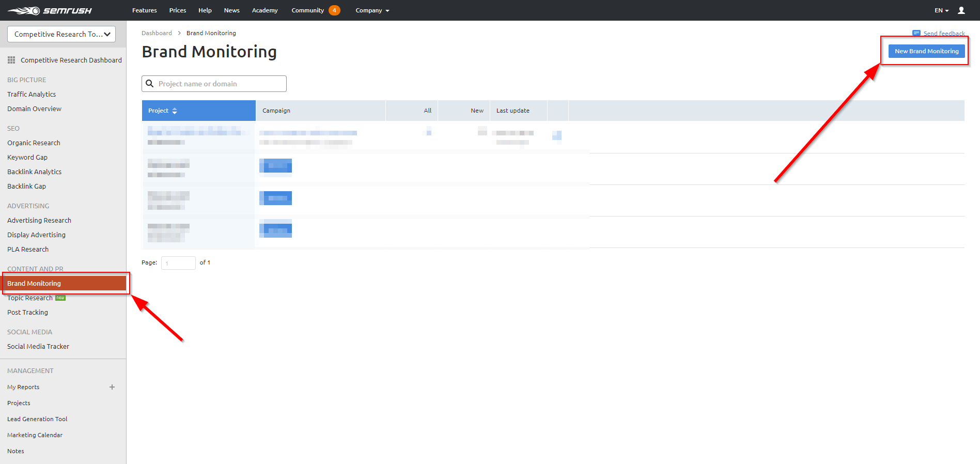Screen dimensions: 980x464
Task: Click the New Brand Monitoring button
Action: (926, 51)
